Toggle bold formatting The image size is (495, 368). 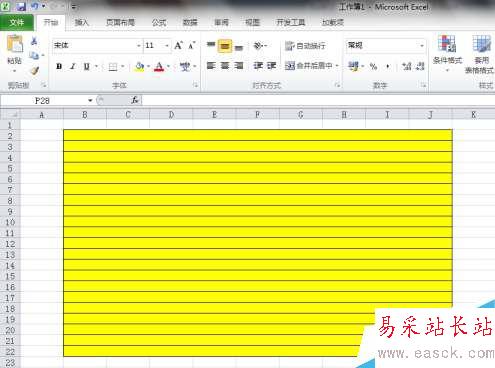point(59,66)
